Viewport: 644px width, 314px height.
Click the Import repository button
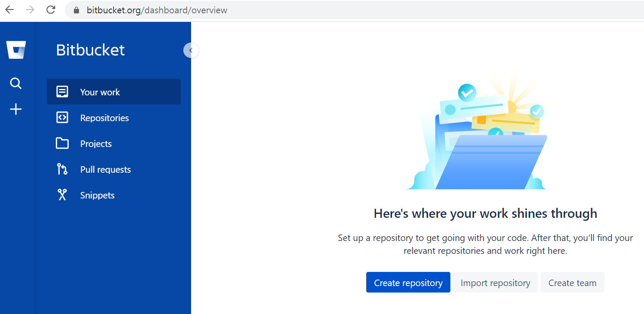[x=495, y=282]
